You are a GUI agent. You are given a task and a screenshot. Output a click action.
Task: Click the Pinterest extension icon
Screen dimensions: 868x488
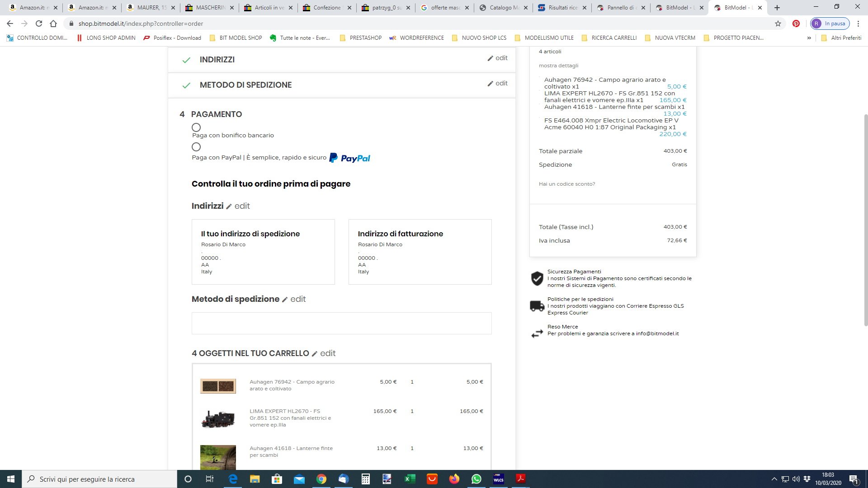[x=796, y=23]
